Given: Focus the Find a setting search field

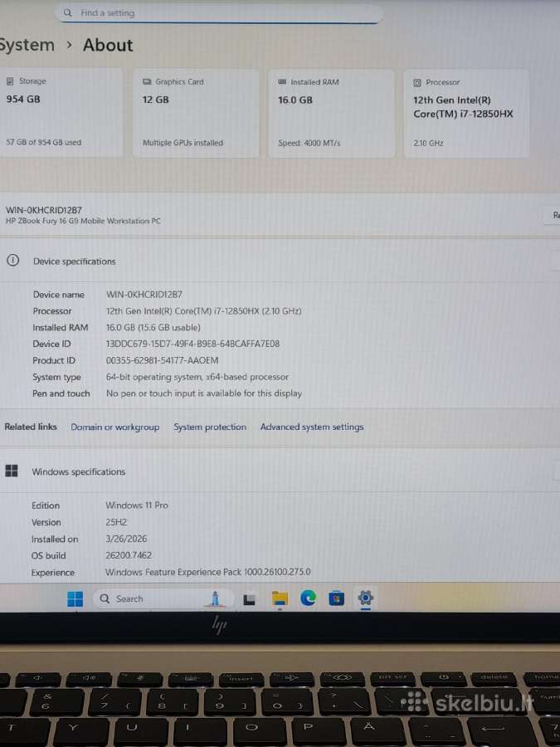Looking at the screenshot, I should tap(219, 12).
